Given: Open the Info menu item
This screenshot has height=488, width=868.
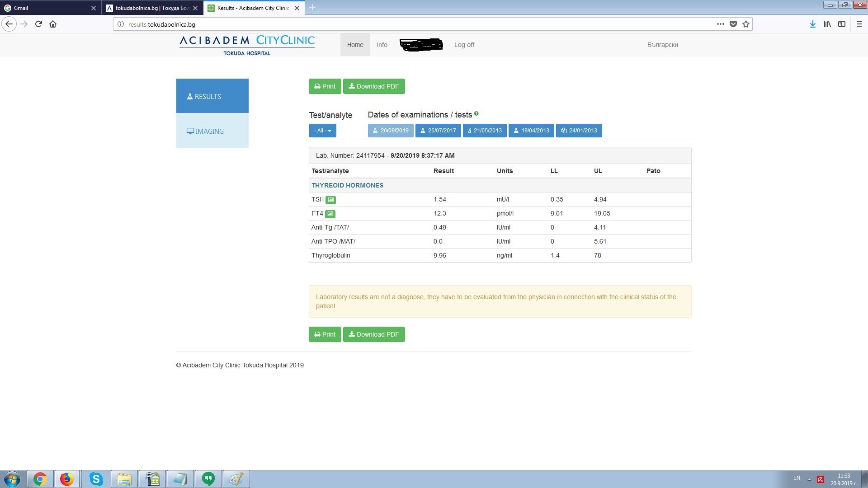Looking at the screenshot, I should [382, 45].
